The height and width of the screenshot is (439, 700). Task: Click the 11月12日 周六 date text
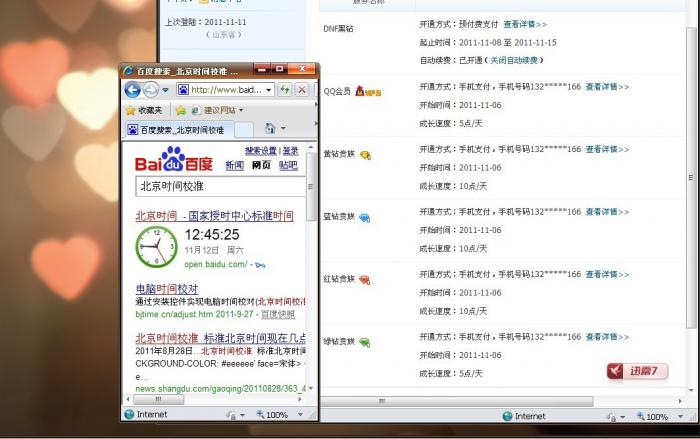point(214,250)
